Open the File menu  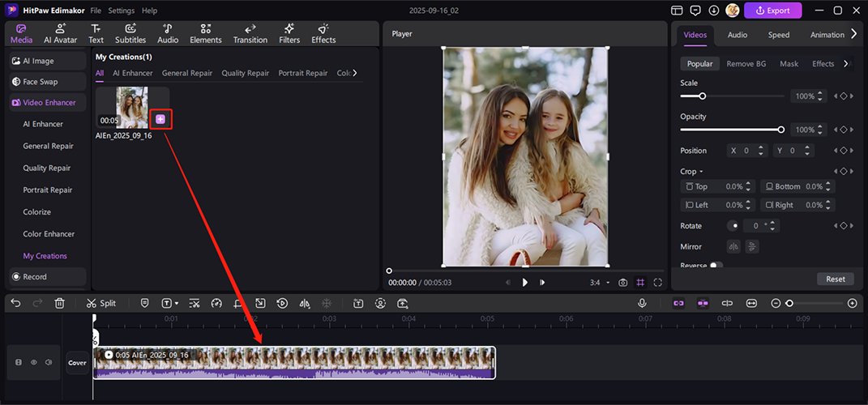[96, 11]
